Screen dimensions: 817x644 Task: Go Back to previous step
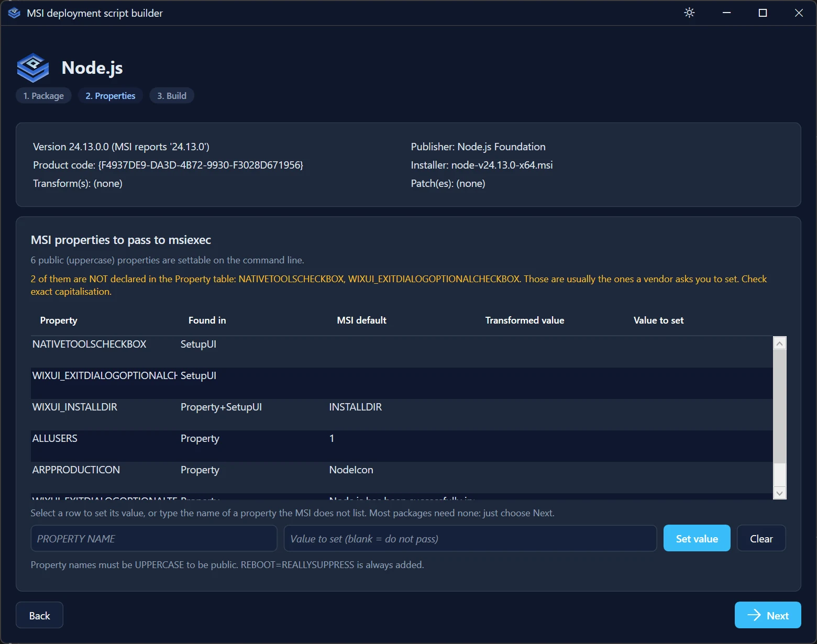pos(39,615)
